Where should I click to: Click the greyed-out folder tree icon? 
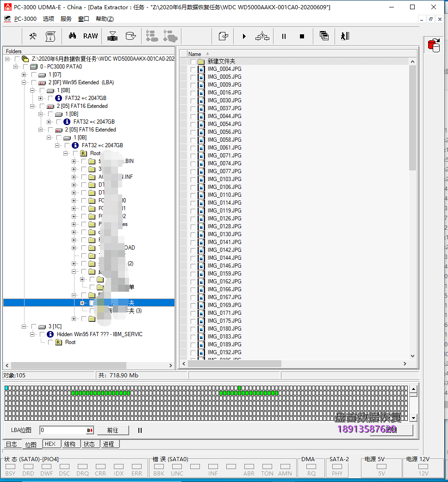pos(152,36)
